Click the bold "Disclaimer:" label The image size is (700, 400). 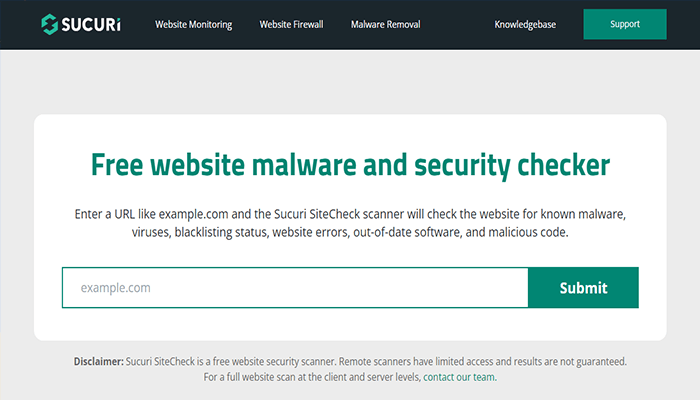[x=98, y=361]
